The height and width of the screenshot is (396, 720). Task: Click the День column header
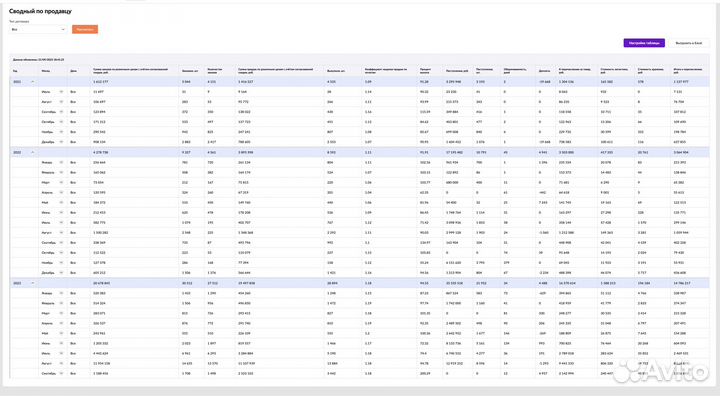(x=73, y=71)
